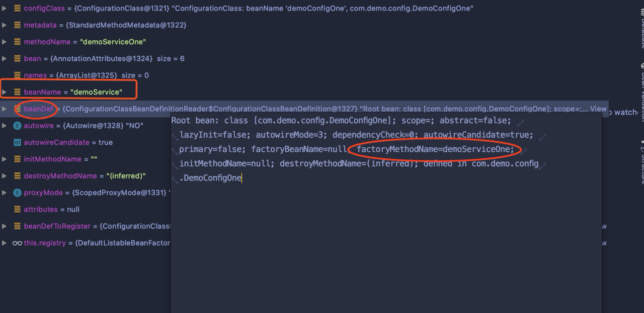Click the field icon beside beanName

17,92
